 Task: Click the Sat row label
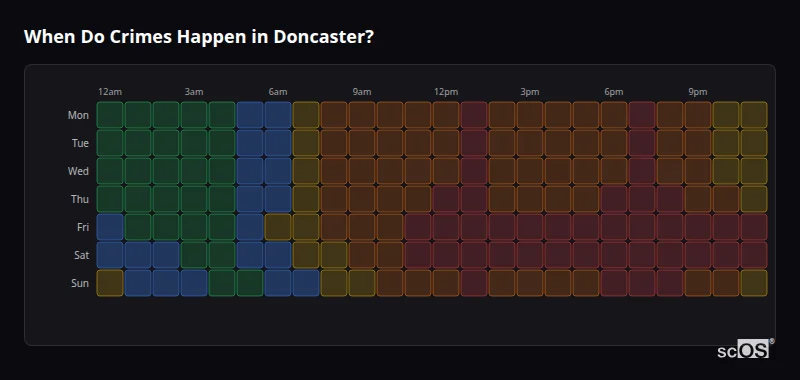click(81, 255)
